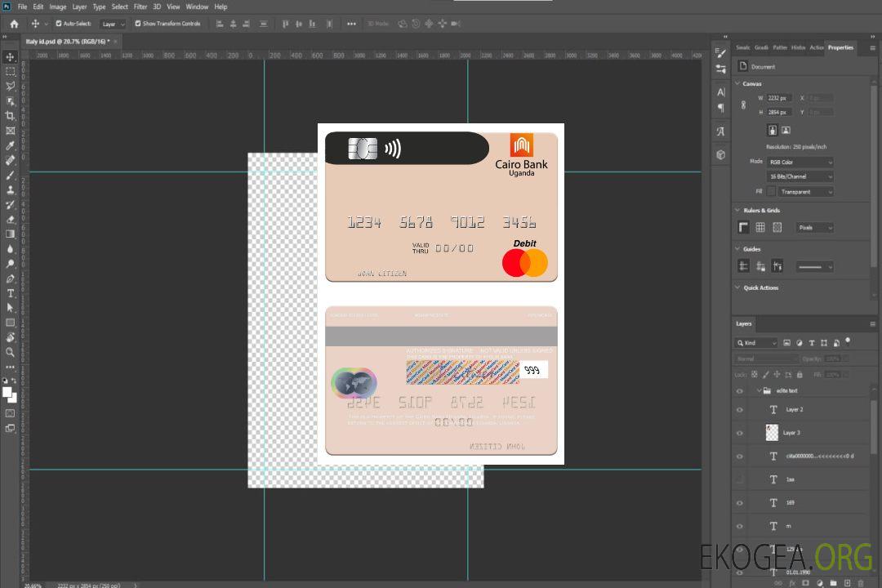Uncheck Show Transform Controls

pos(138,24)
